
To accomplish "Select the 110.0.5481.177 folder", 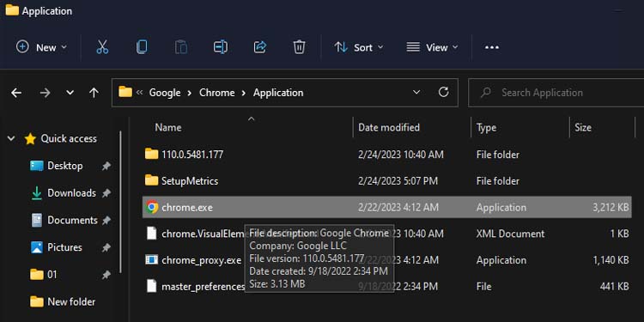I will click(x=386, y=155).
